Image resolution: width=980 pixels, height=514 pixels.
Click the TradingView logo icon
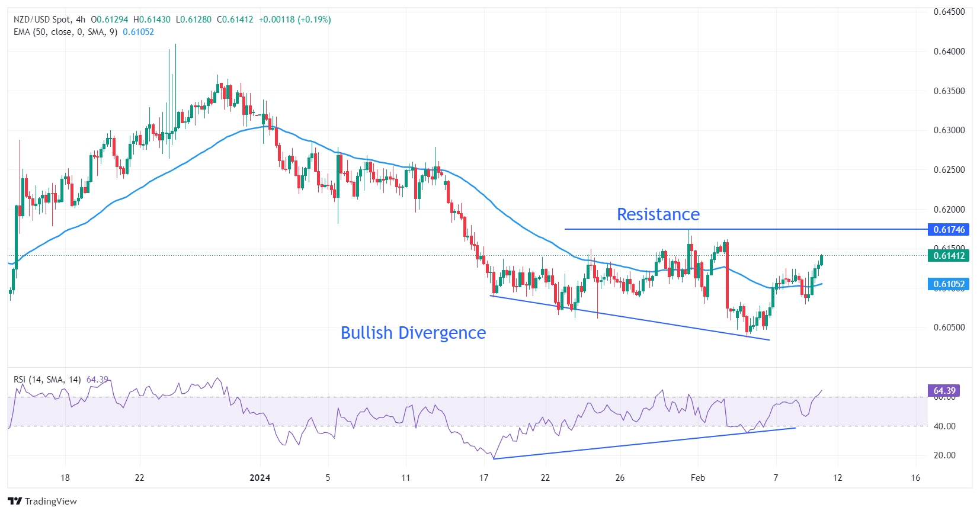pos(15,501)
